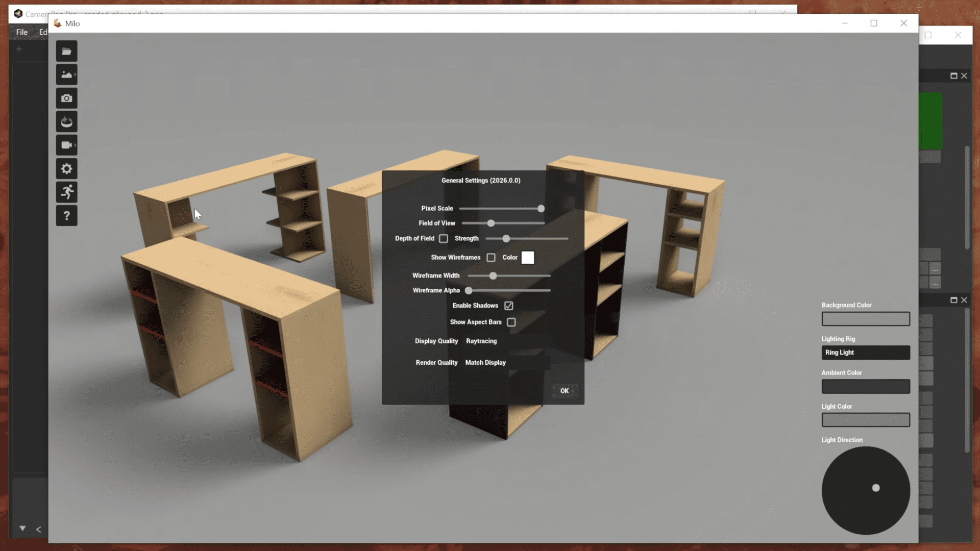Screen dimensions: 980x551
Task: Change Display Quality from Raytracing
Action: click(480, 341)
